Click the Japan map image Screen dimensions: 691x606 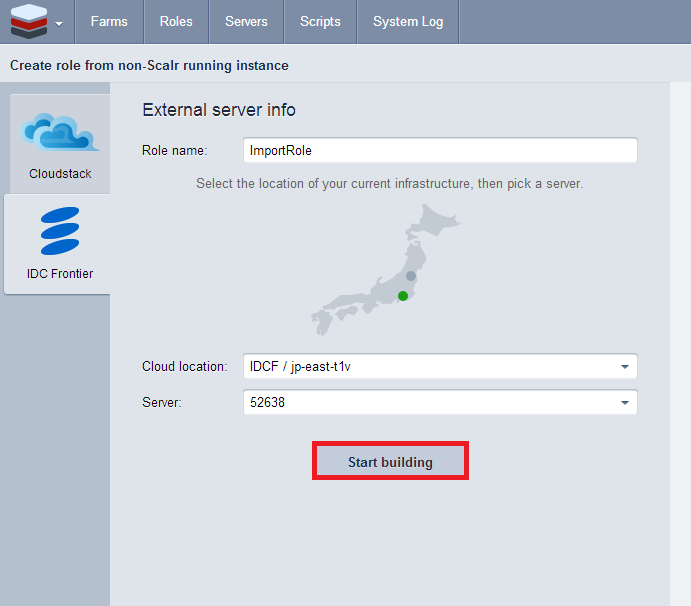pos(386,270)
